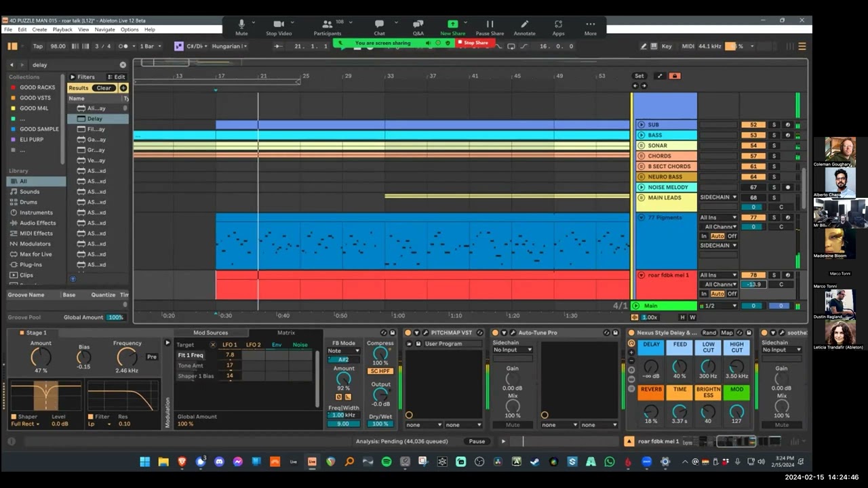Open Drums library category
This screenshot has height=488, width=868.
click(x=28, y=202)
